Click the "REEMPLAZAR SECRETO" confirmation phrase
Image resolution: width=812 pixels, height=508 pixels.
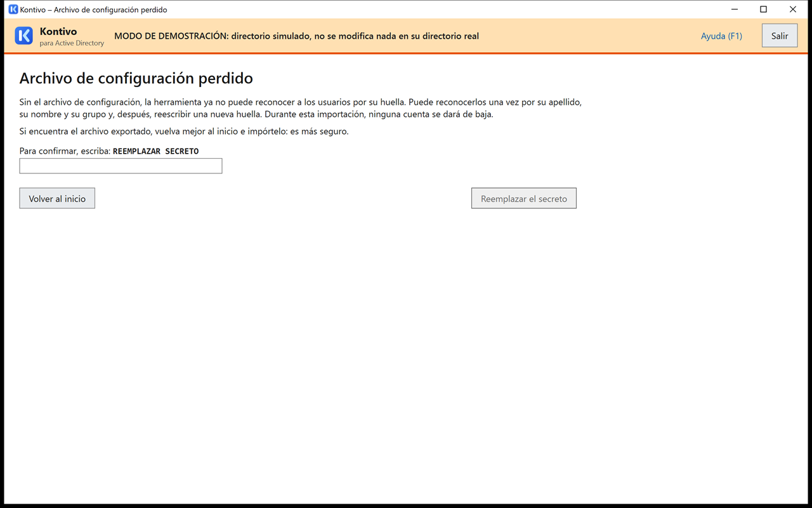[155, 151]
